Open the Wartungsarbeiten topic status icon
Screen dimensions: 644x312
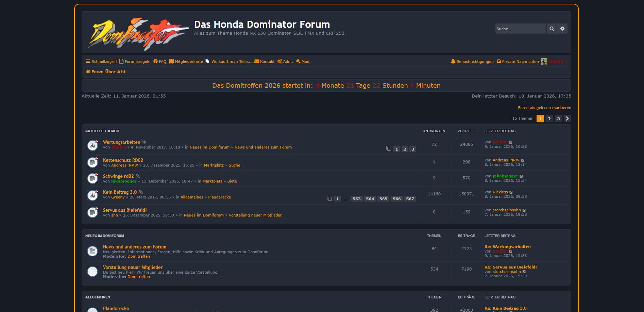pos(92,145)
